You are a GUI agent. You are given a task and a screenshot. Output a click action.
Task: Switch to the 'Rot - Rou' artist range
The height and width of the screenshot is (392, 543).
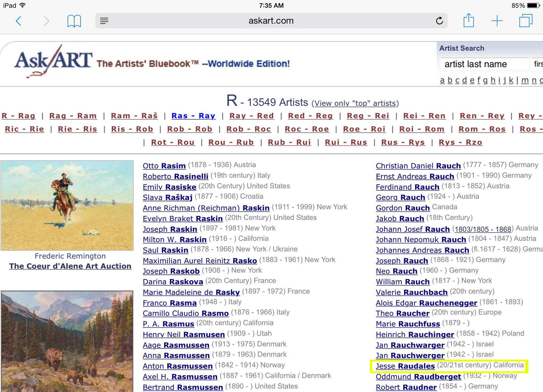172,142
